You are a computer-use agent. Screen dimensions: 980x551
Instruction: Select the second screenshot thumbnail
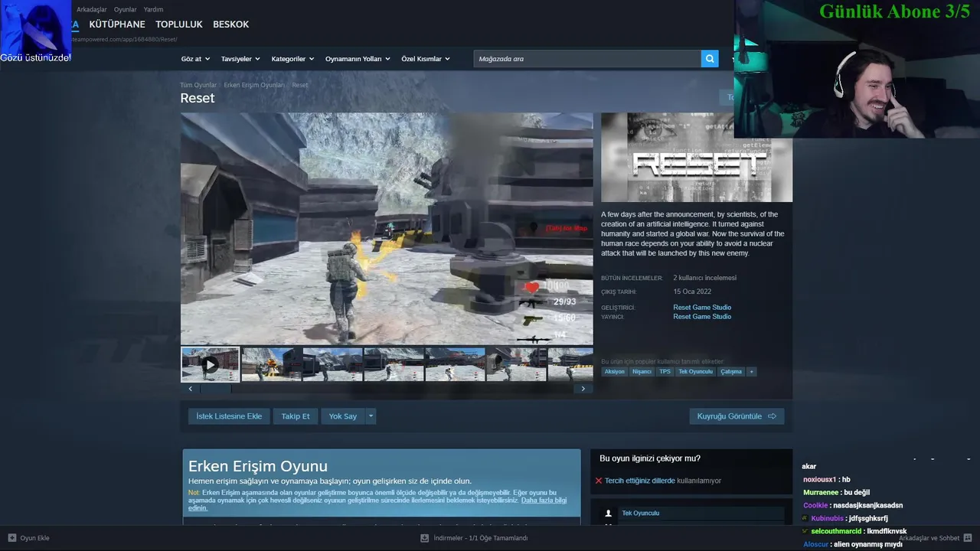coord(271,365)
